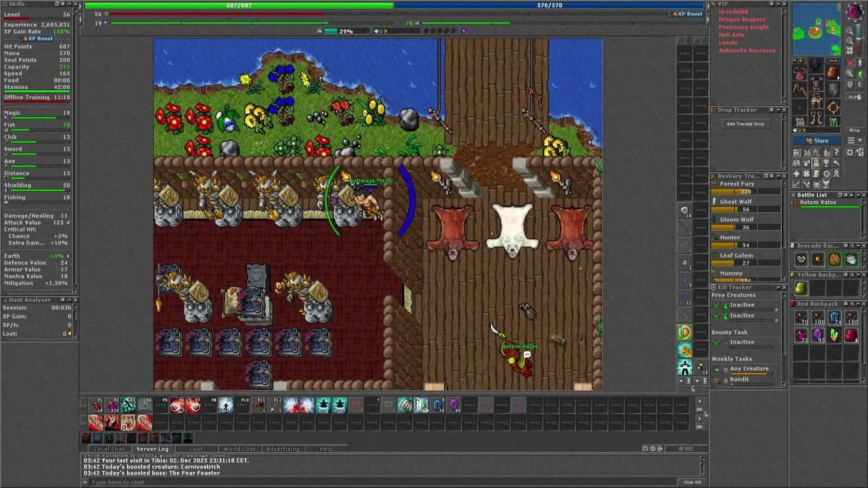Image resolution: width=868 pixels, height=488 pixels.
Task: Toggle balanced sword fight mode
Action: tap(850, 74)
